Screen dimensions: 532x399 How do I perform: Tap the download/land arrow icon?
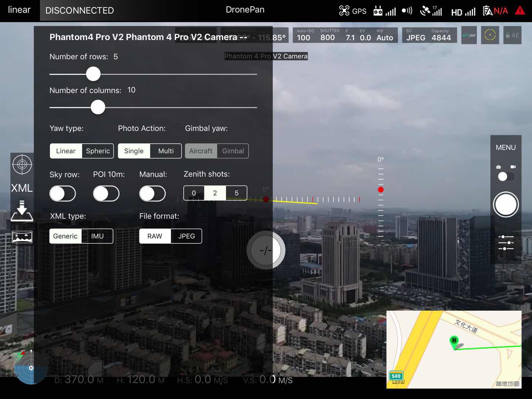click(22, 211)
